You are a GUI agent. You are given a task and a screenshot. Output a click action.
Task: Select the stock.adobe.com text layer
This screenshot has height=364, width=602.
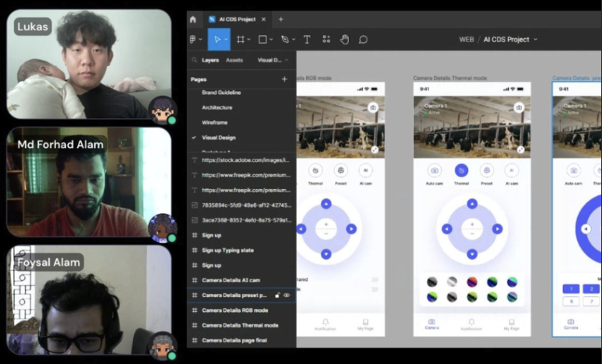pos(241,160)
